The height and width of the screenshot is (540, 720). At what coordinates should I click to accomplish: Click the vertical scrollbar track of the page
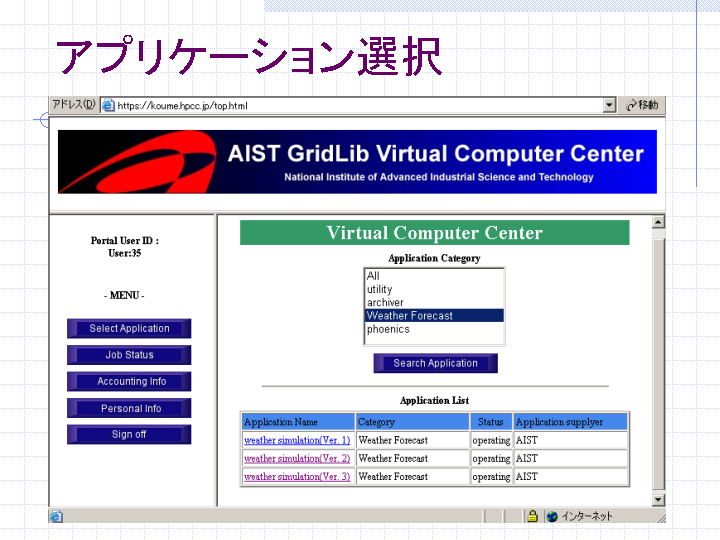pos(658,361)
